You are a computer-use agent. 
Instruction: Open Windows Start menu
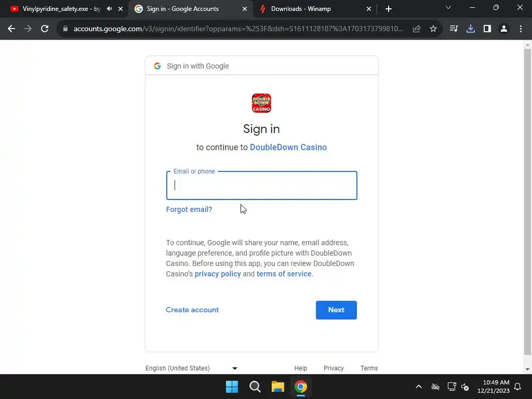coord(232,387)
